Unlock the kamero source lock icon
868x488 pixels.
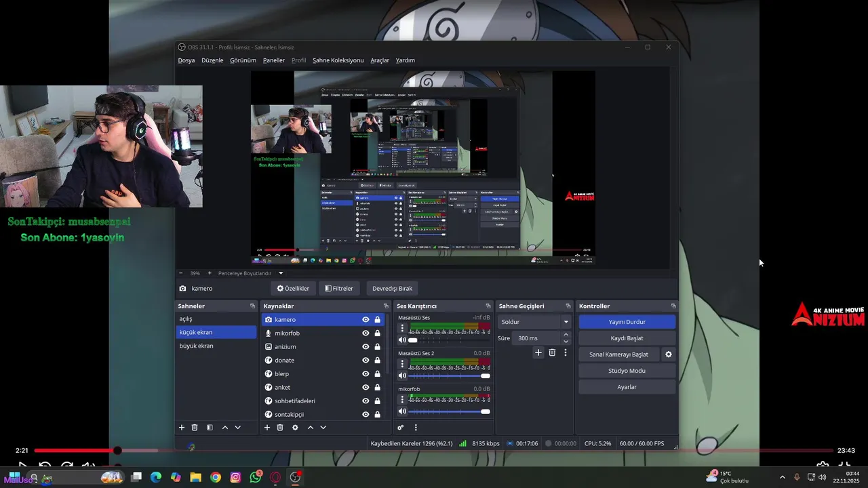pyautogui.click(x=378, y=319)
